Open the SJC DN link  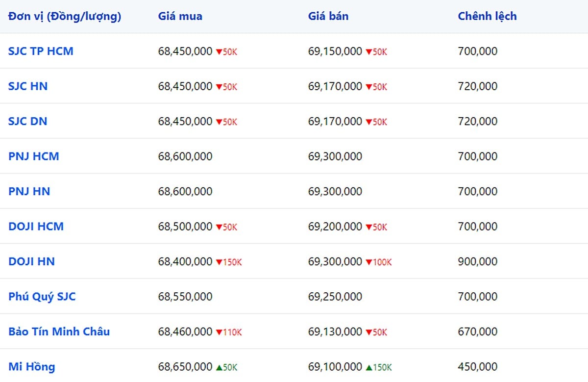coord(28,121)
